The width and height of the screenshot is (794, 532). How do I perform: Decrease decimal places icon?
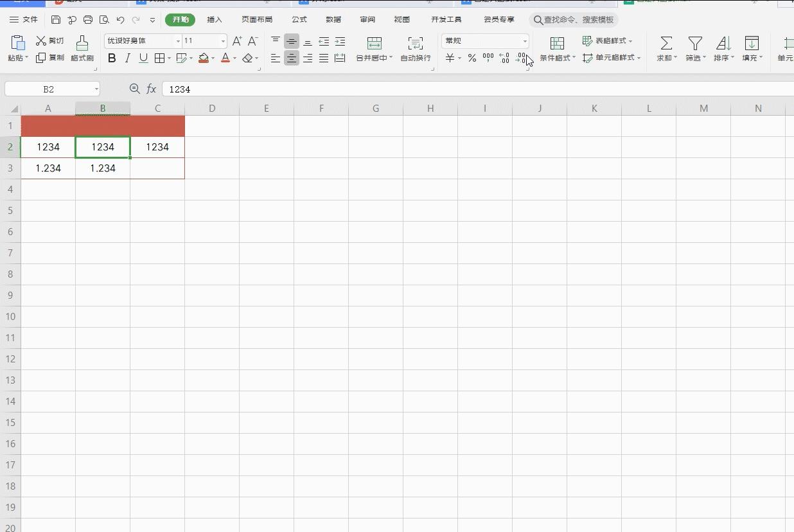[522, 58]
